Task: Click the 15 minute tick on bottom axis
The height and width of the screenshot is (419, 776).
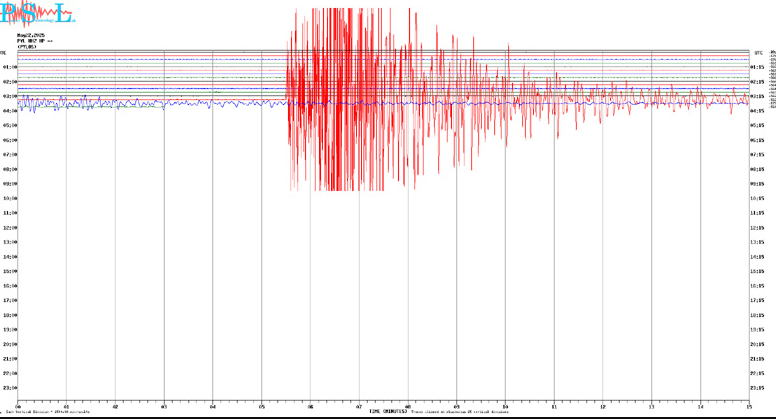Action: click(x=749, y=407)
